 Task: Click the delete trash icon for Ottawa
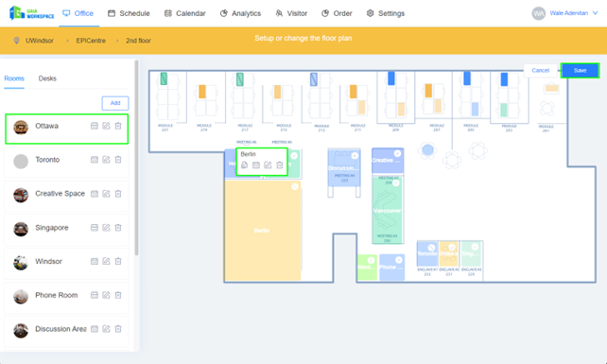tap(118, 126)
